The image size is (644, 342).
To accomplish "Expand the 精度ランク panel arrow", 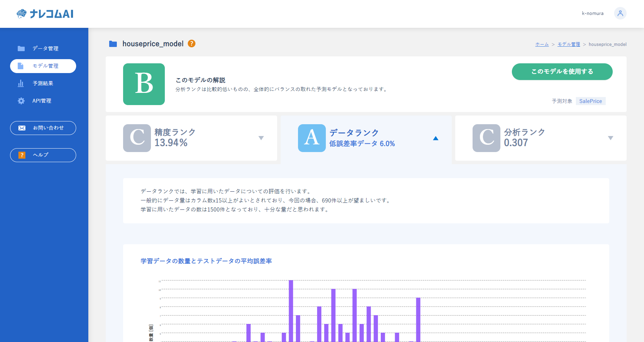I will coord(261,138).
